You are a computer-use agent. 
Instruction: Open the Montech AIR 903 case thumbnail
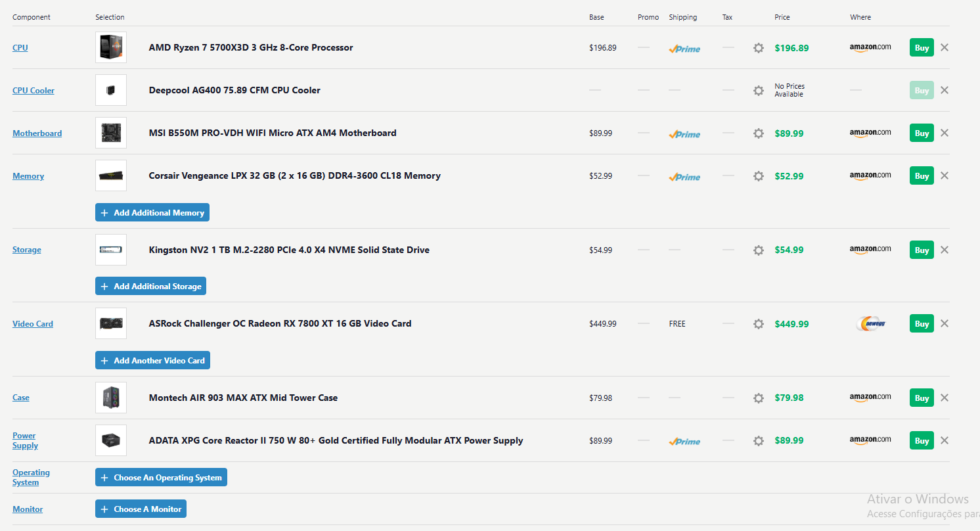pos(111,398)
